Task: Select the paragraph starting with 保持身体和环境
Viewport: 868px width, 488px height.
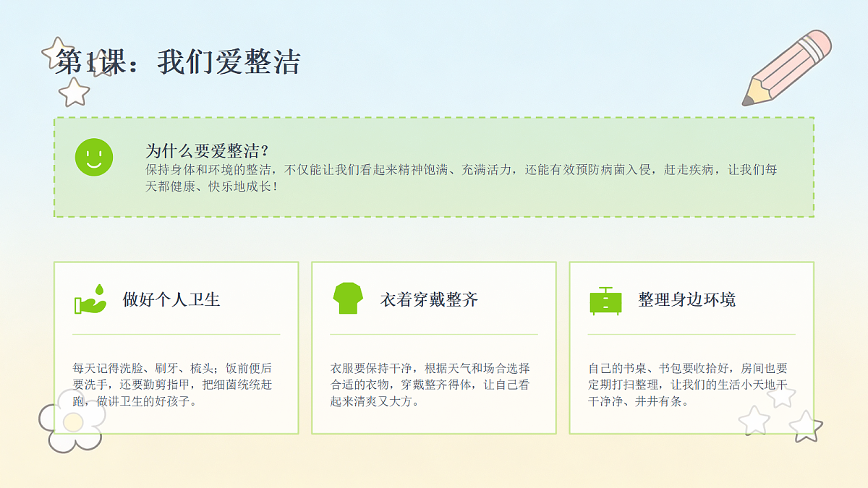Action: (461, 178)
